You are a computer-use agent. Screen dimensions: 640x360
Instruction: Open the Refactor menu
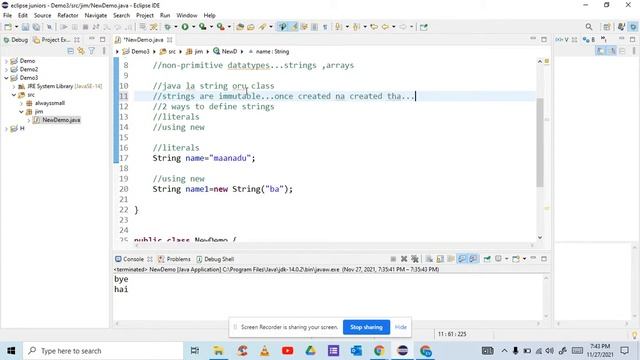pos(68,16)
